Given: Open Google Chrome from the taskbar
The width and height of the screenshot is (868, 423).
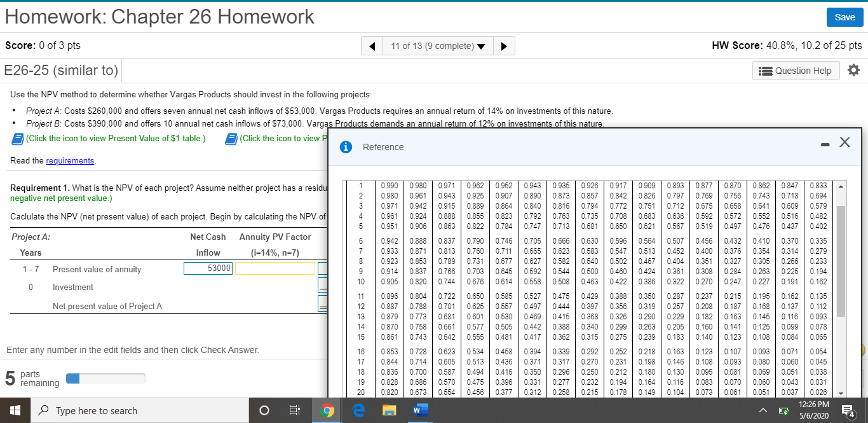Looking at the screenshot, I should 327,410.
